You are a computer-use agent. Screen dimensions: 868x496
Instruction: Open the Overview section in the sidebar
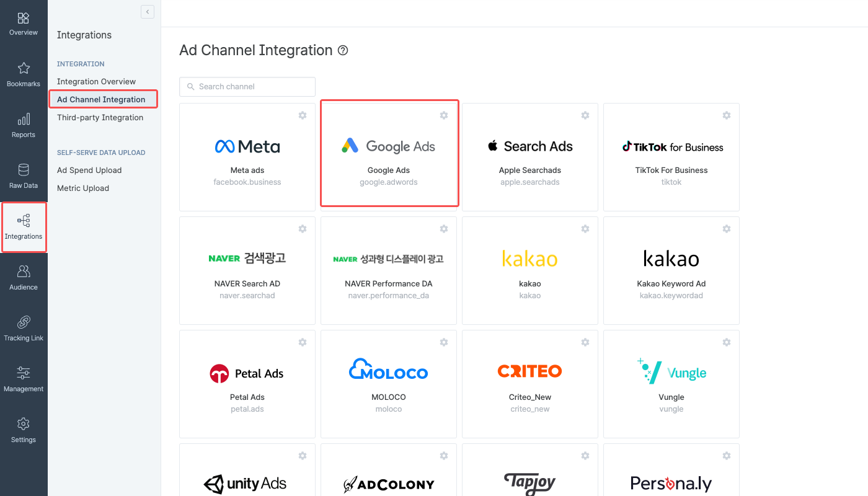[24, 24]
